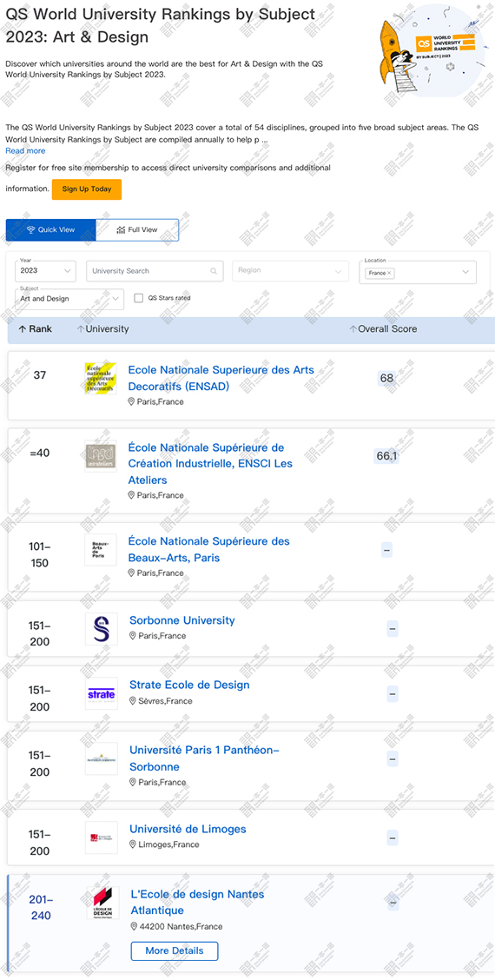Open the Region dropdown
Image resolution: width=495 pixels, height=980 pixels.
[291, 271]
